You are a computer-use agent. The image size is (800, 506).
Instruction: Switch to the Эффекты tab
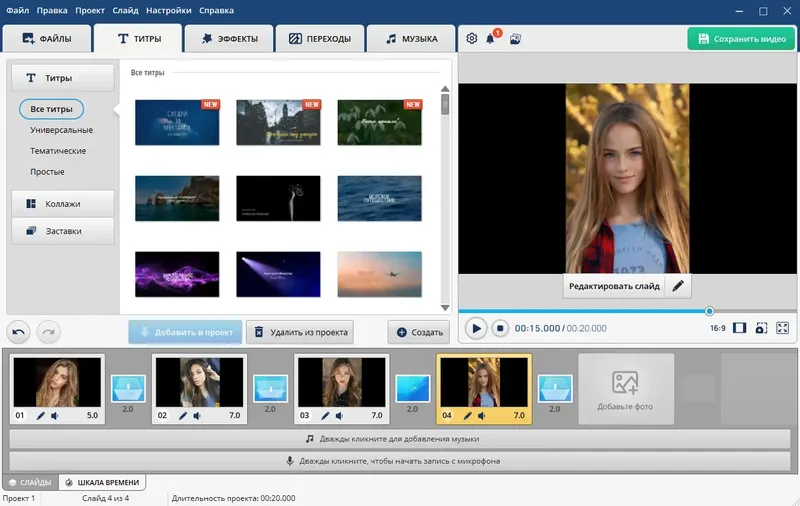pos(229,39)
